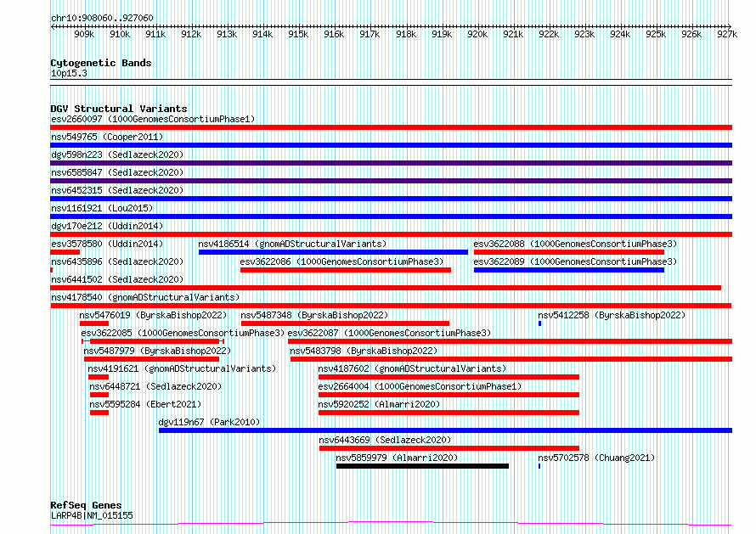
Task: Select the blue dgv119n67 Park2010 bar
Action: [x=445, y=430]
